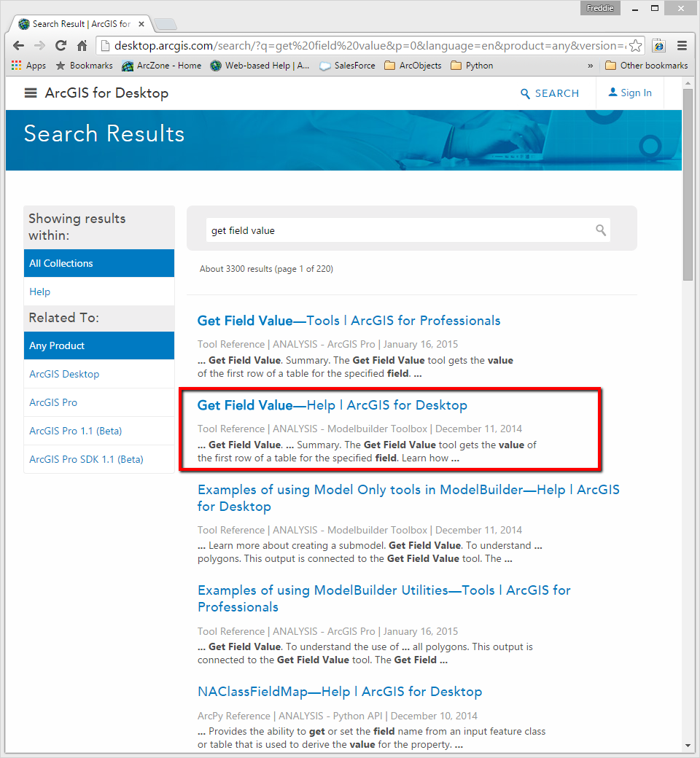Open the Other bookmarks folder
Screen dimensions: 700x758
(646, 66)
